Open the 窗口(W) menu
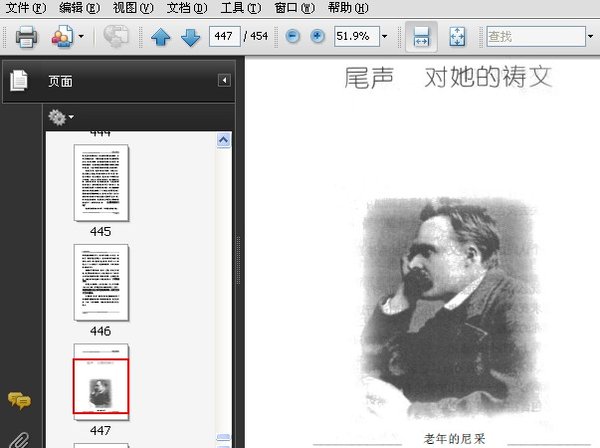This screenshot has height=448, width=600. [x=294, y=8]
